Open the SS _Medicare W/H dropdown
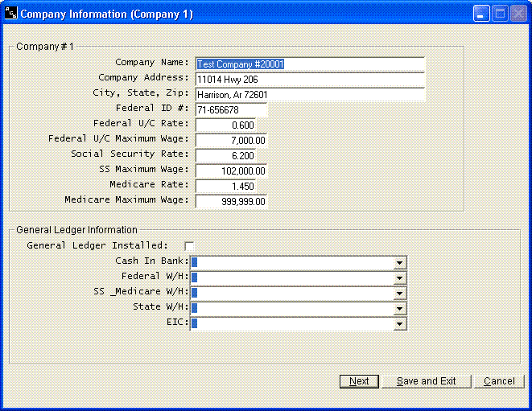 pos(399,293)
